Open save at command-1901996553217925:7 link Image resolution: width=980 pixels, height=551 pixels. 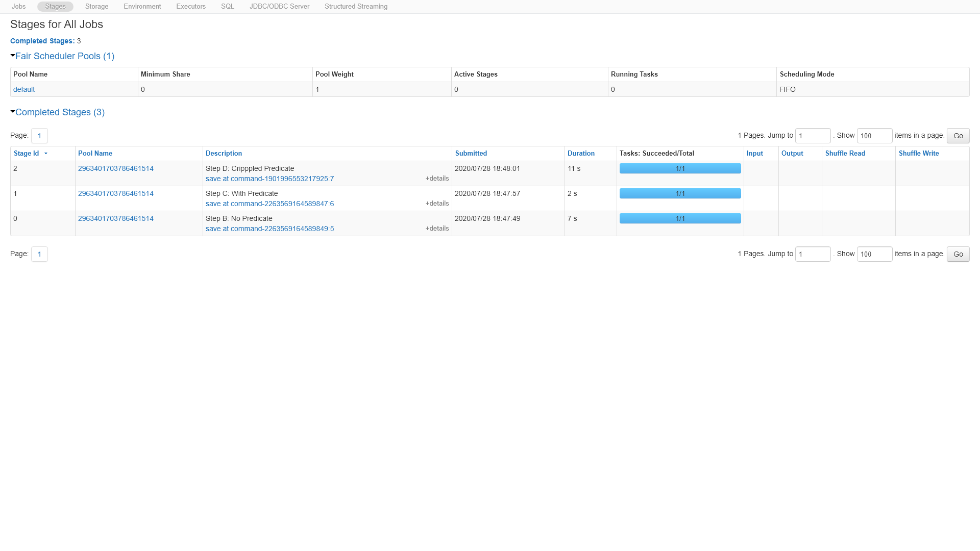coord(270,179)
